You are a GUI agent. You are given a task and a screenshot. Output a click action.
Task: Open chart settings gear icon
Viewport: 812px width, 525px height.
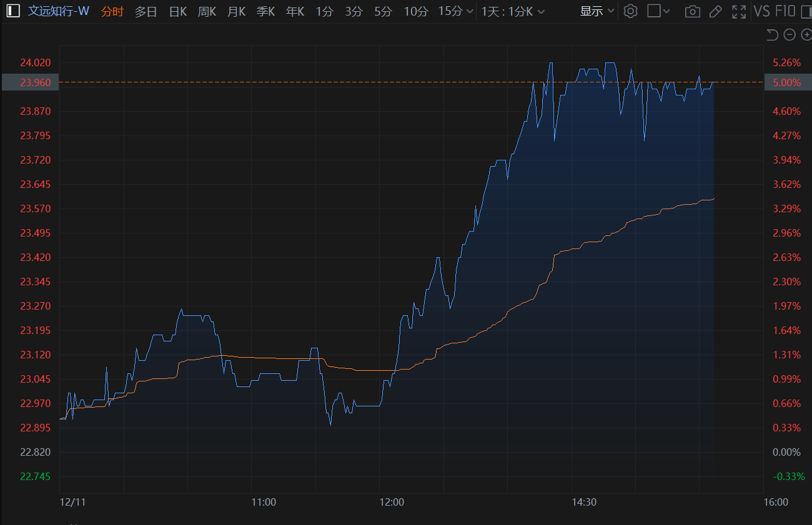pyautogui.click(x=630, y=11)
